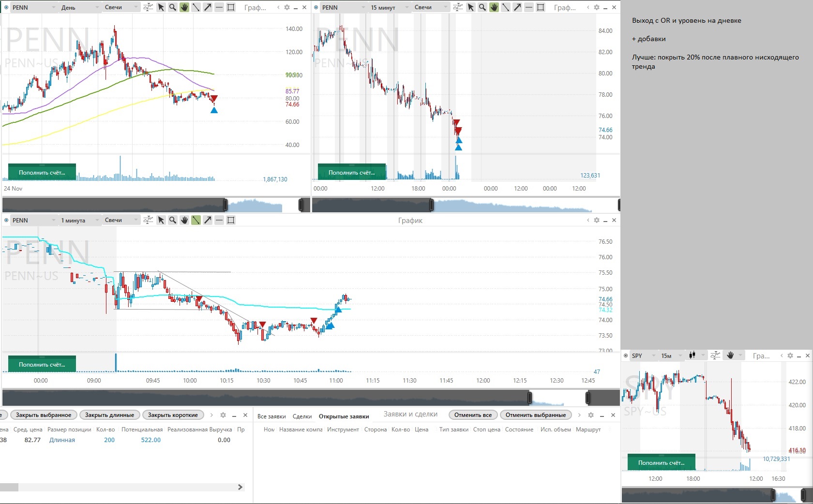The height and width of the screenshot is (504, 813).
Task: Click Пополнить счёт in SPY chart
Action: [662, 462]
